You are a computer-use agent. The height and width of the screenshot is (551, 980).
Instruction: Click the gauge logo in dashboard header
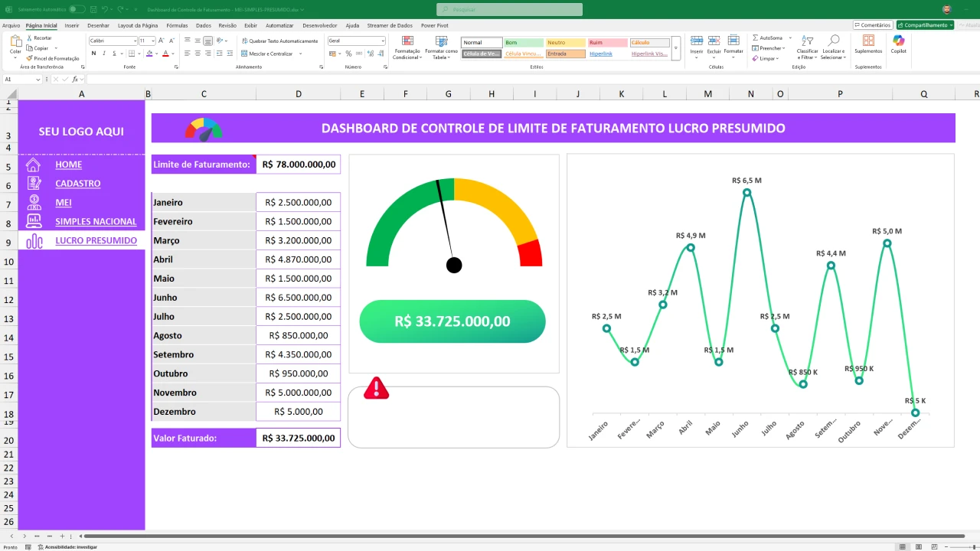click(204, 129)
